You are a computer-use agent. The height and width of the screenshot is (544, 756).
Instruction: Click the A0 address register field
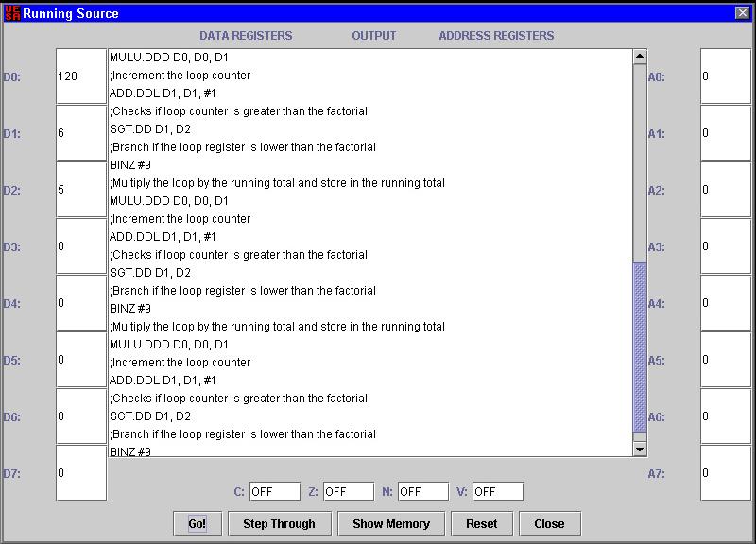coord(725,76)
